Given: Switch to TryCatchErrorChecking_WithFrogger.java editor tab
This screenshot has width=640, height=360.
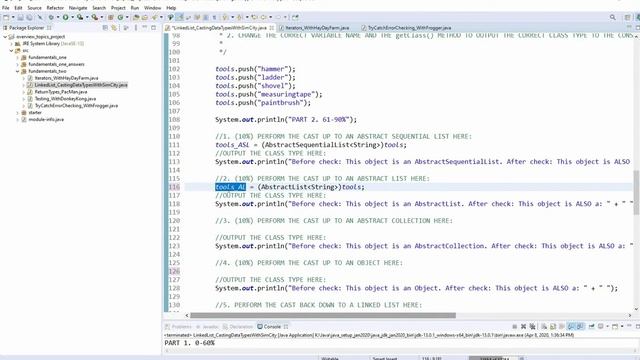Looking at the screenshot, I should click(409, 28).
